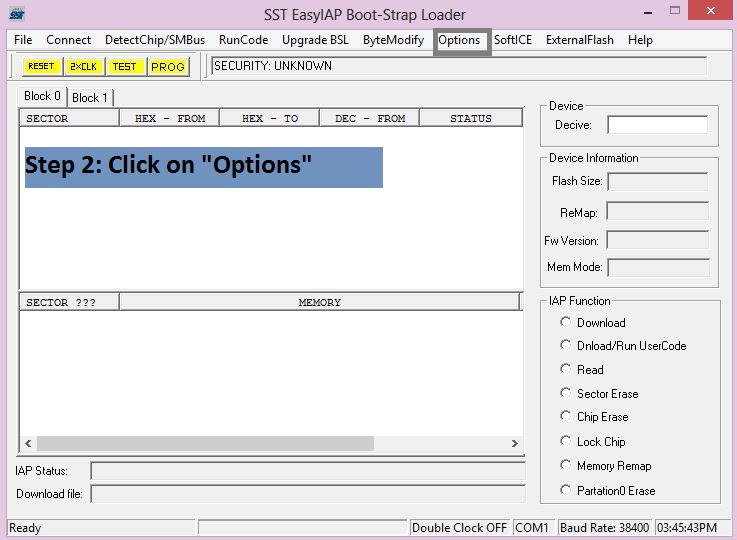Open the RunCode menu
The image size is (737, 540).
(x=243, y=40)
